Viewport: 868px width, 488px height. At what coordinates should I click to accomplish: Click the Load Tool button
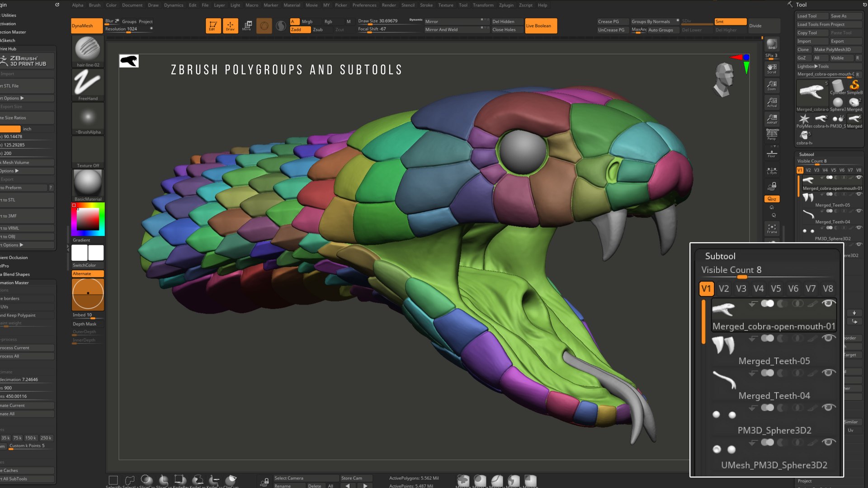(x=812, y=16)
